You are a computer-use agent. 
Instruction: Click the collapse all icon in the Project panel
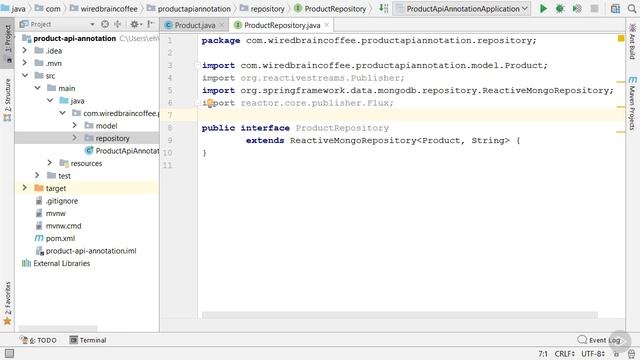click(x=118, y=24)
